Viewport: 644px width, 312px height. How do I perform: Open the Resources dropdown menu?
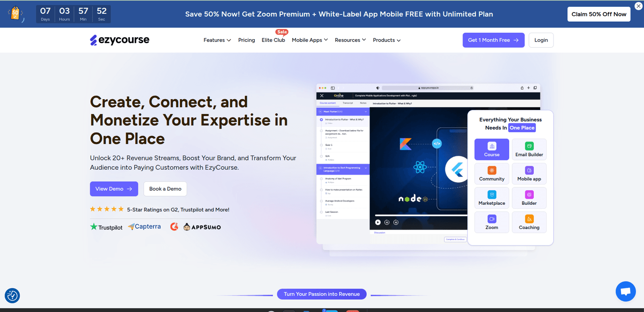[x=350, y=40]
